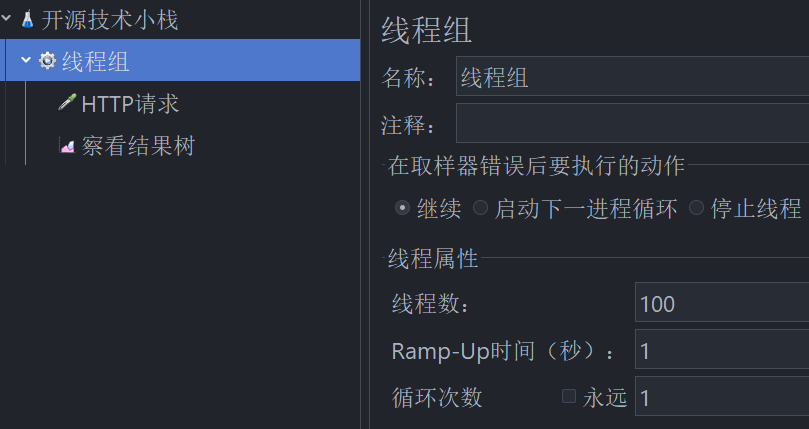Click the Ramp-Up时间 input field
This screenshot has width=809, height=429.
[722, 349]
